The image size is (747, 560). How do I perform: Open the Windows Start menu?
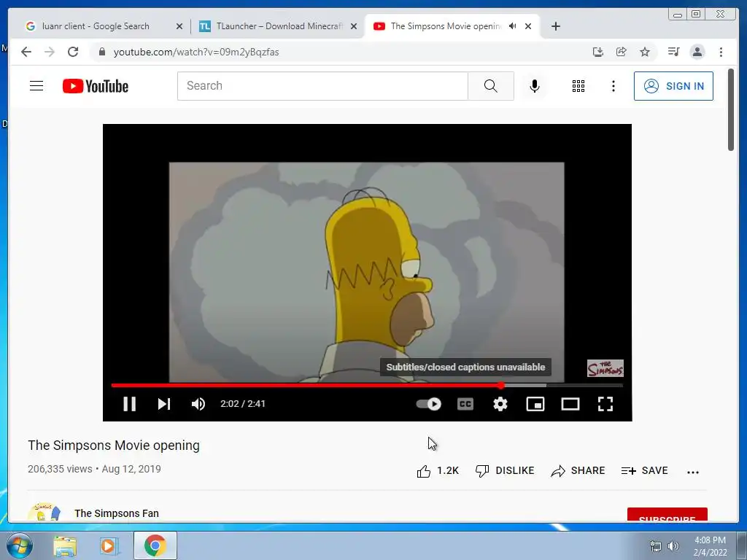[x=19, y=545]
